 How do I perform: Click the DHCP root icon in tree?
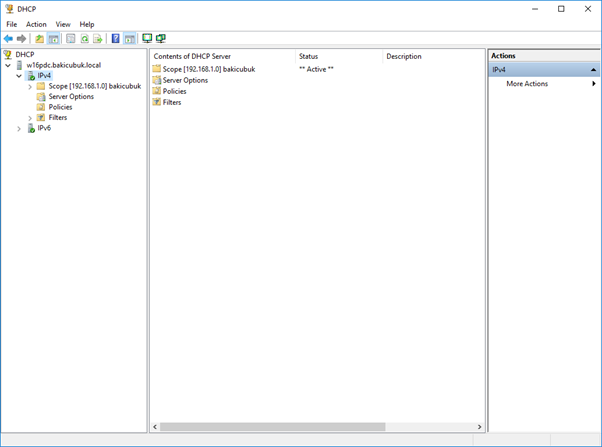[x=8, y=55]
